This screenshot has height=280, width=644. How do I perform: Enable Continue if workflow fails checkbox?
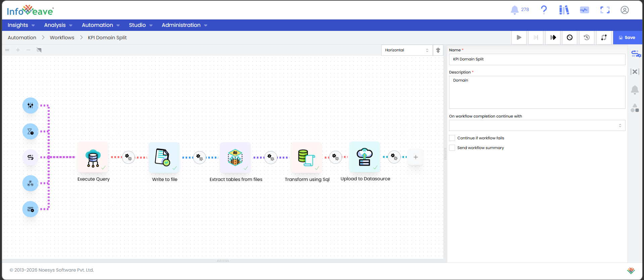pyautogui.click(x=452, y=138)
